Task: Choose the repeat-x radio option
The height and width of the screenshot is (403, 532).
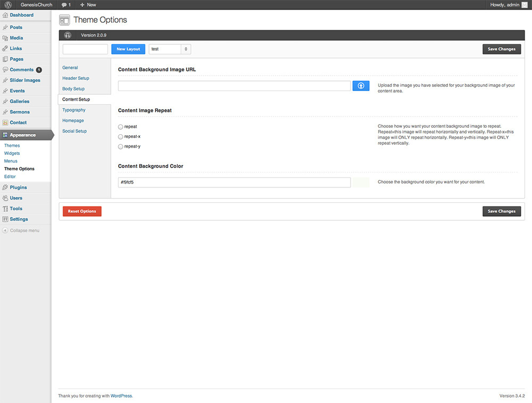Action: (x=121, y=137)
